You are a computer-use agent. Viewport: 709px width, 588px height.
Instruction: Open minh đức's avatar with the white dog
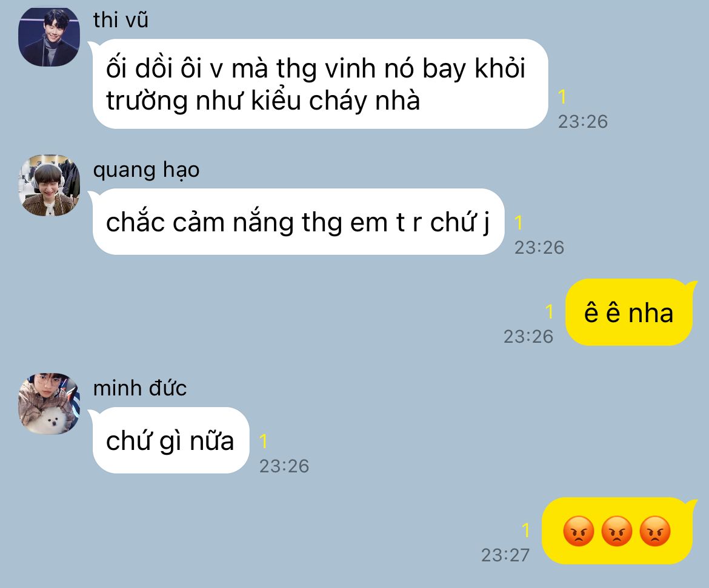(x=49, y=403)
